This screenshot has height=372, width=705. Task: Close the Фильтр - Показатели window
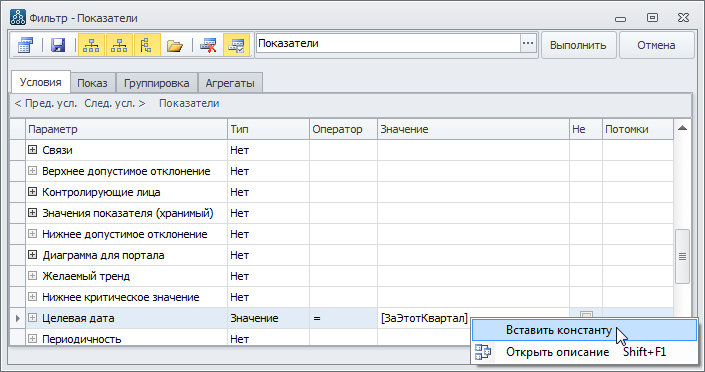click(x=683, y=18)
